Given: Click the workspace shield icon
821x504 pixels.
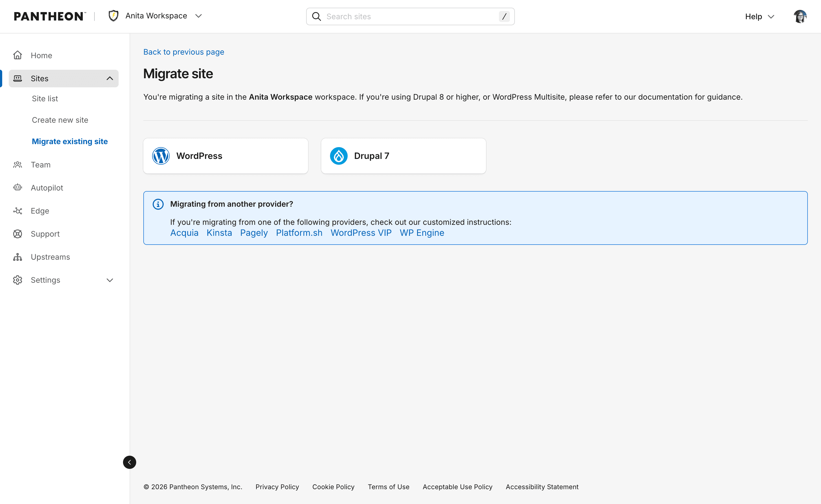Looking at the screenshot, I should pyautogui.click(x=113, y=16).
